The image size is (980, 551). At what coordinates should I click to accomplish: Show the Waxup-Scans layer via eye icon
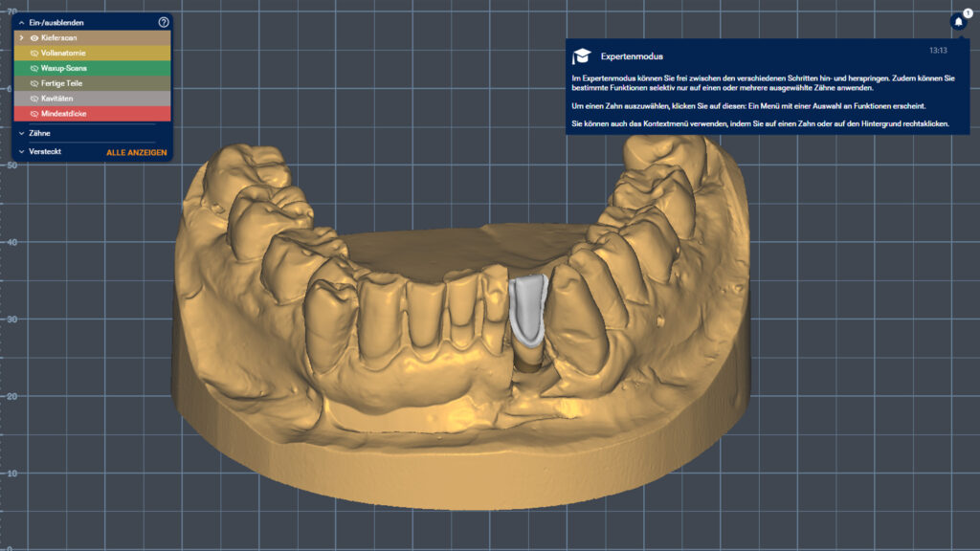(34, 68)
